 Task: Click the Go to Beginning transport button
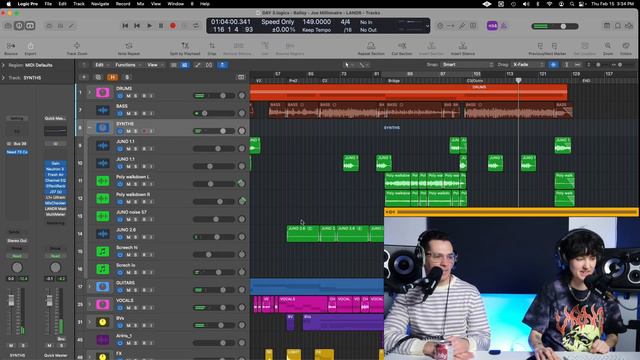pos(125,26)
